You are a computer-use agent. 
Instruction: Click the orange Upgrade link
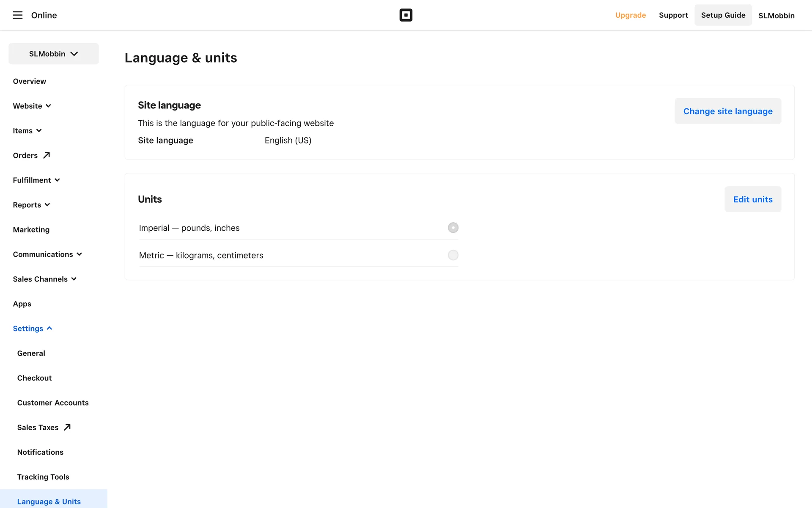click(x=630, y=15)
